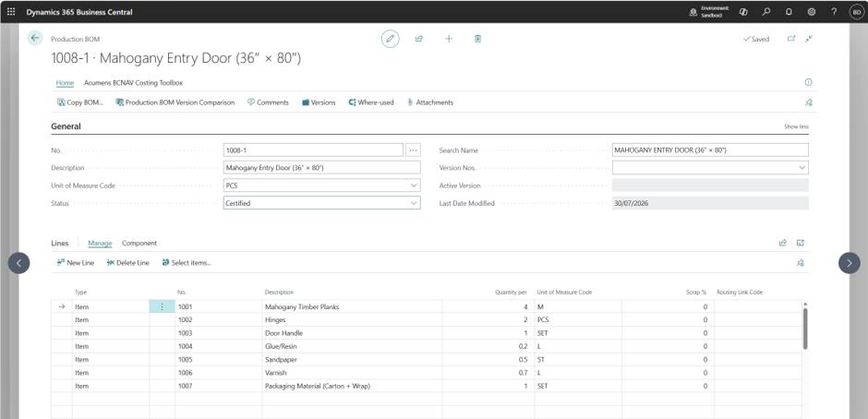Collapse the page with the arrows icon
The image size is (868, 419).
[809, 39]
